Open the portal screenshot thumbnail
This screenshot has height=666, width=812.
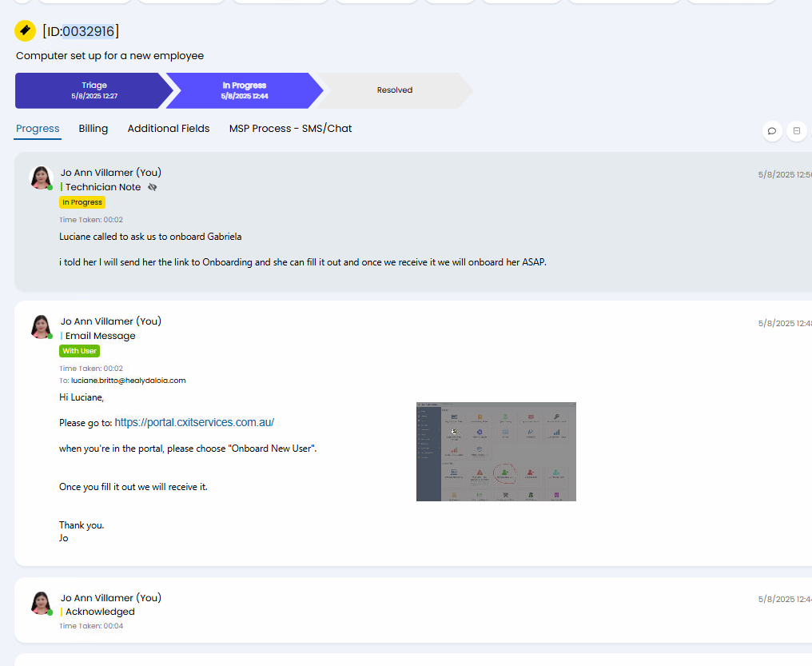(x=496, y=452)
